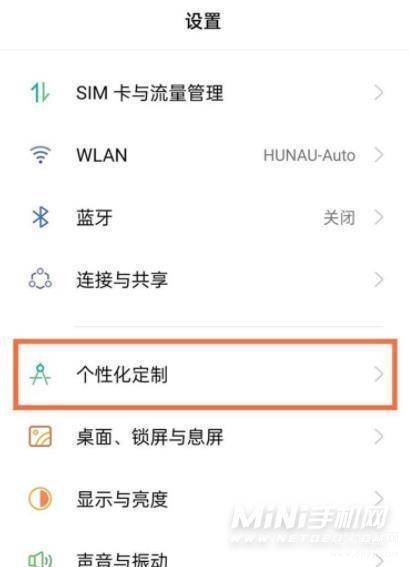Select the 显示与亮度 menu entry
409x567 pixels.
point(204,499)
